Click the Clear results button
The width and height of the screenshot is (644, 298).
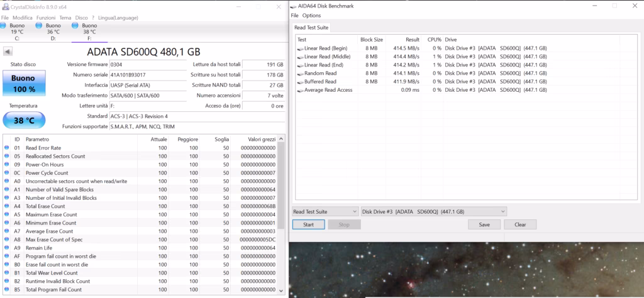point(520,224)
